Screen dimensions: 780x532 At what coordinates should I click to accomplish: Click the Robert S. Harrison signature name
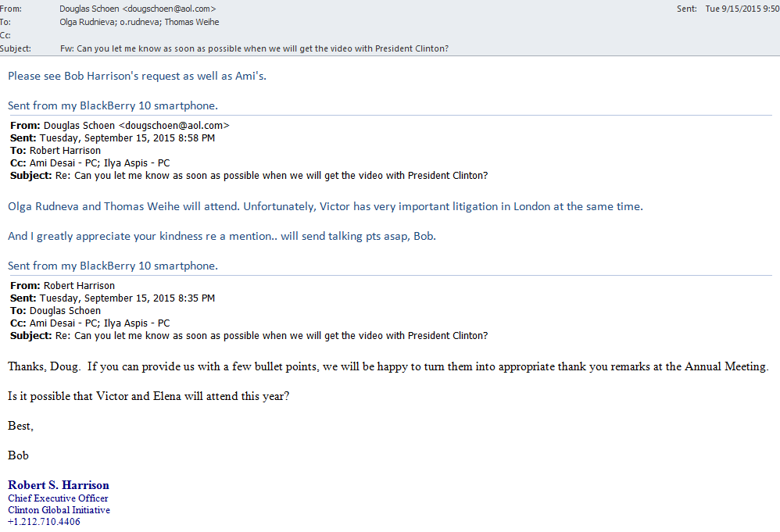pos(59,485)
